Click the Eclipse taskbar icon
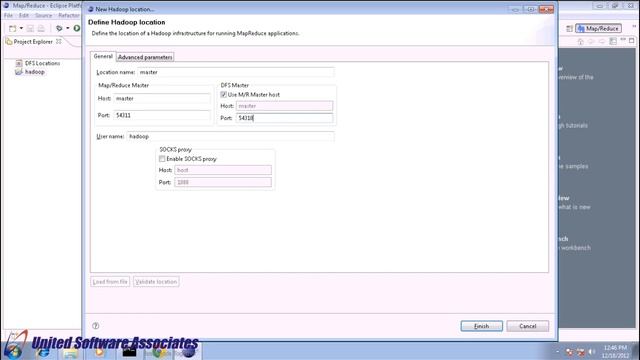Image resolution: width=640 pixels, height=360 pixels. pyautogui.click(x=188, y=352)
